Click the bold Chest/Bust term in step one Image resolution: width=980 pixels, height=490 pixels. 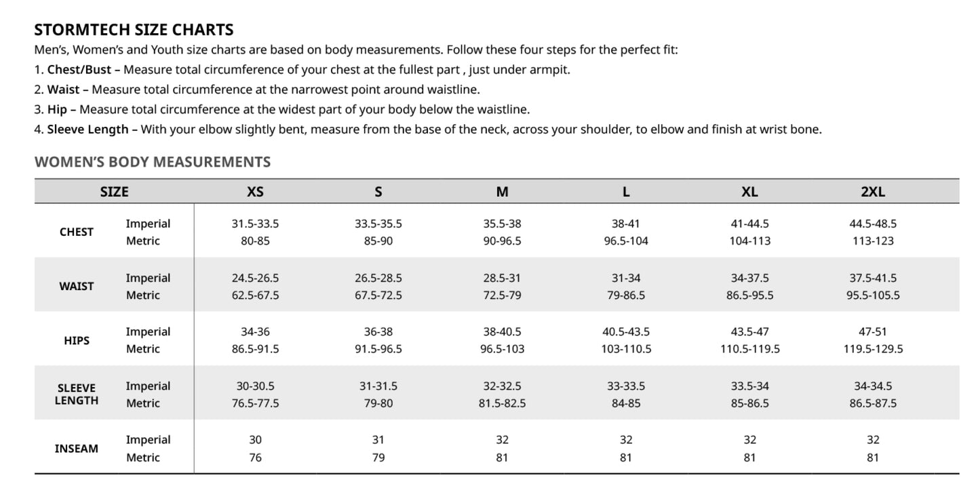coord(79,70)
